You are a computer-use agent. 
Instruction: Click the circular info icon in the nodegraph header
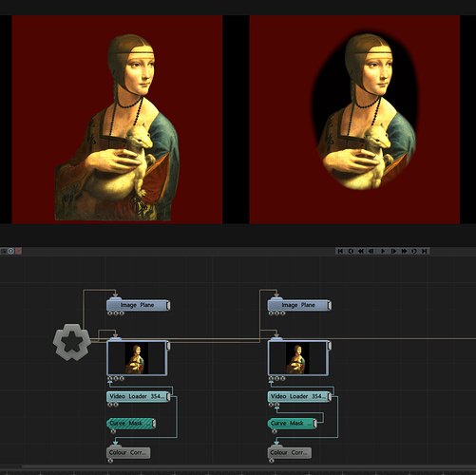[x=10, y=251]
